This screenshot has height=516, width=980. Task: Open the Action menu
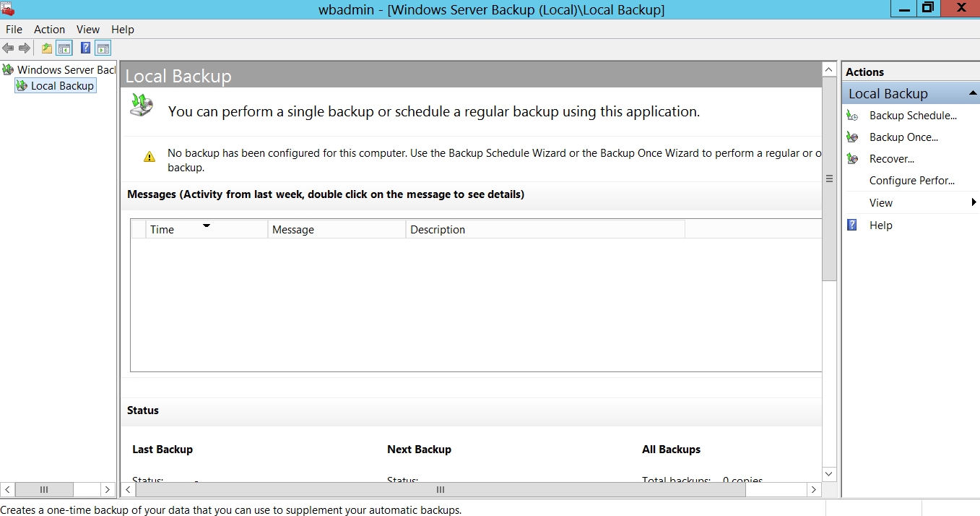click(x=49, y=30)
